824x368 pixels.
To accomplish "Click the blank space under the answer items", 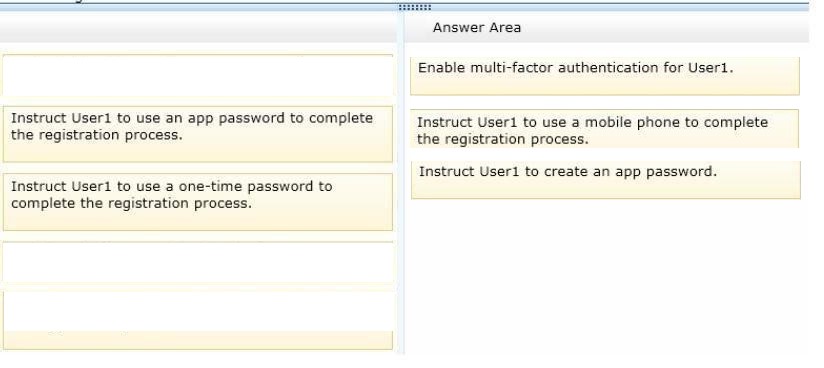I will point(605,278).
